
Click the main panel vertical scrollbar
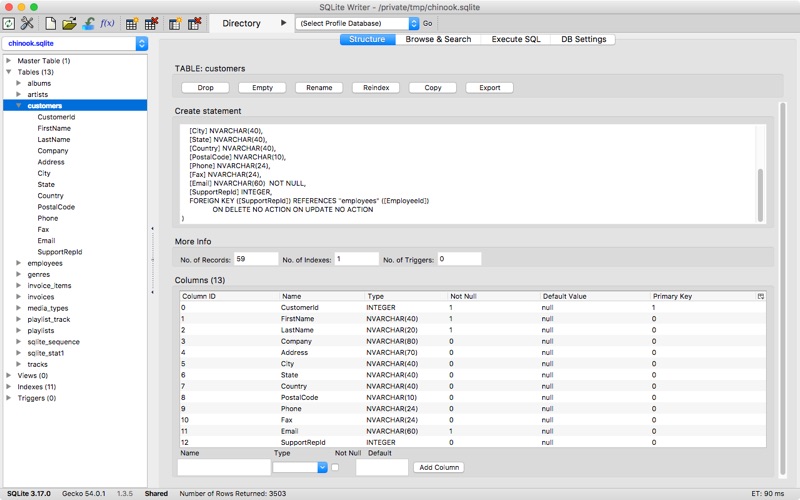coord(783,288)
